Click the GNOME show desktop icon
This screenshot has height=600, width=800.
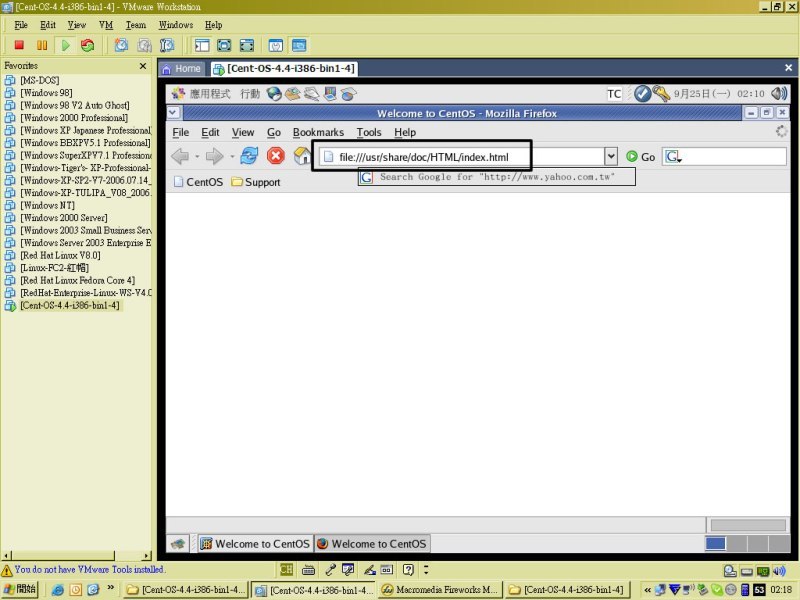coord(178,544)
